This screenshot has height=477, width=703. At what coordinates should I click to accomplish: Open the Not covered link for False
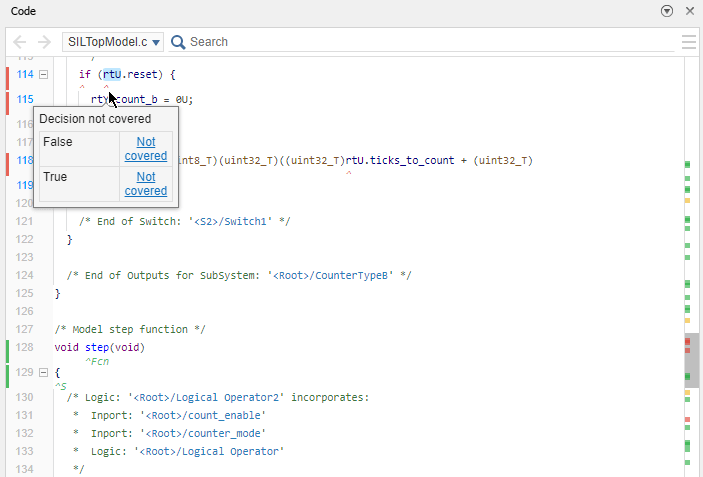pos(145,149)
